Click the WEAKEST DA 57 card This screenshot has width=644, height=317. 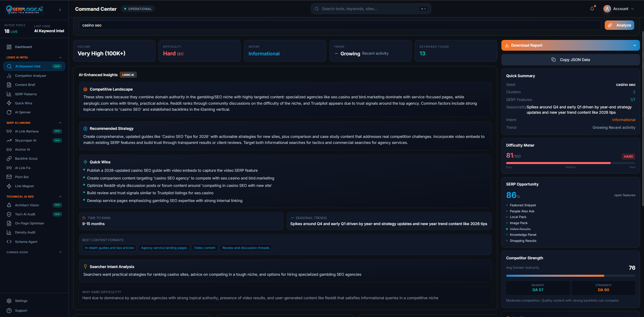tap(538, 288)
